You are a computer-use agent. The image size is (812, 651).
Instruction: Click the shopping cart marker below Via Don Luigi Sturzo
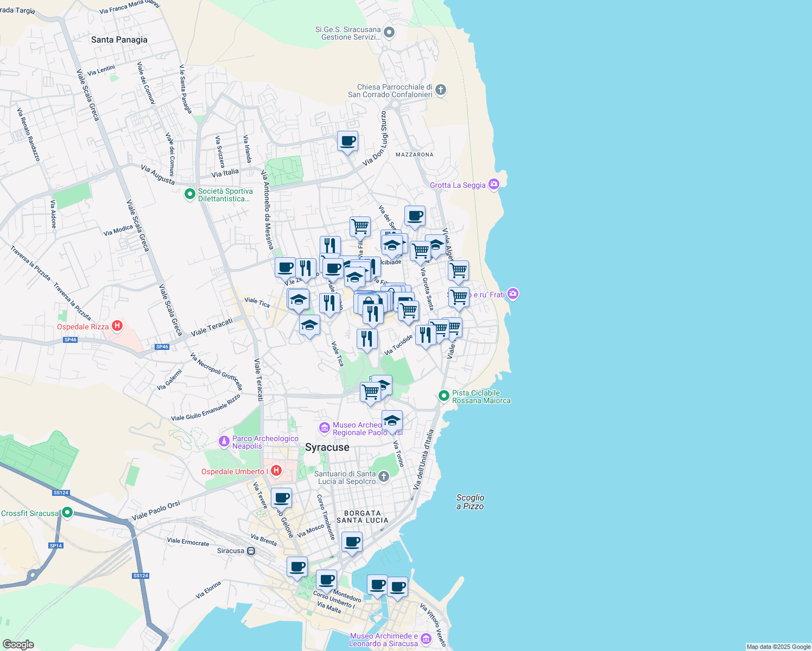[360, 228]
